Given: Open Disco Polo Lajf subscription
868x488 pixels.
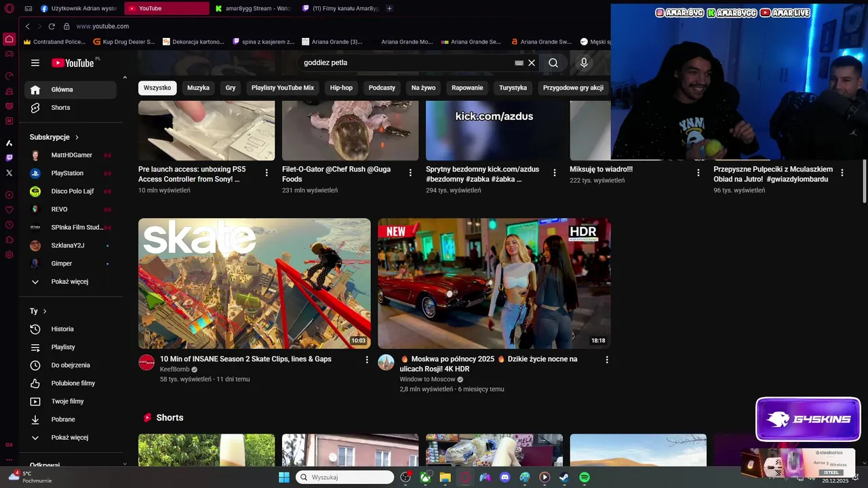Looking at the screenshot, I should pyautogui.click(x=71, y=191).
